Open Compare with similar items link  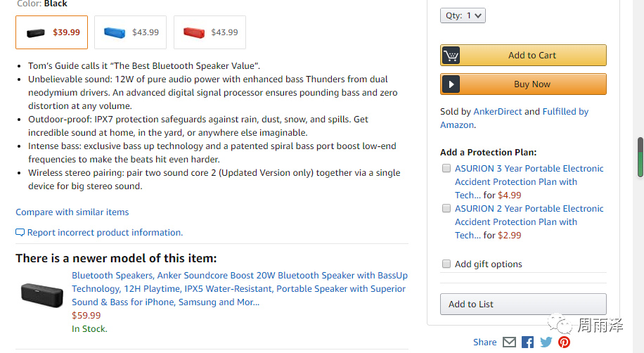click(72, 212)
